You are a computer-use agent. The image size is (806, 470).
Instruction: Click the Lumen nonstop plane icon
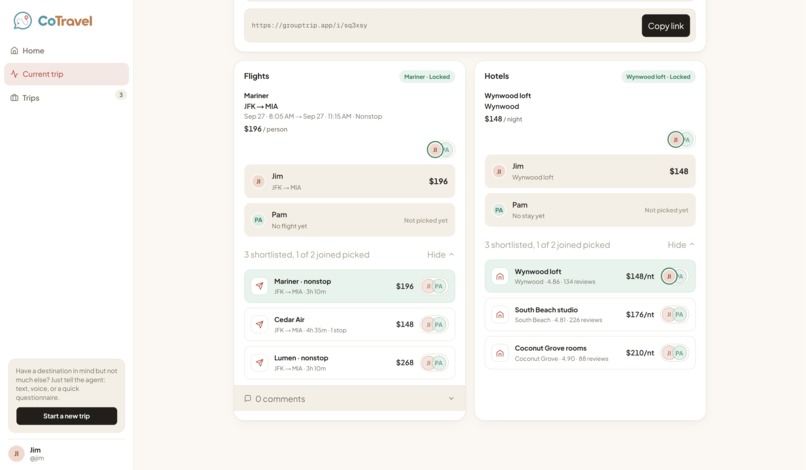pyautogui.click(x=260, y=363)
